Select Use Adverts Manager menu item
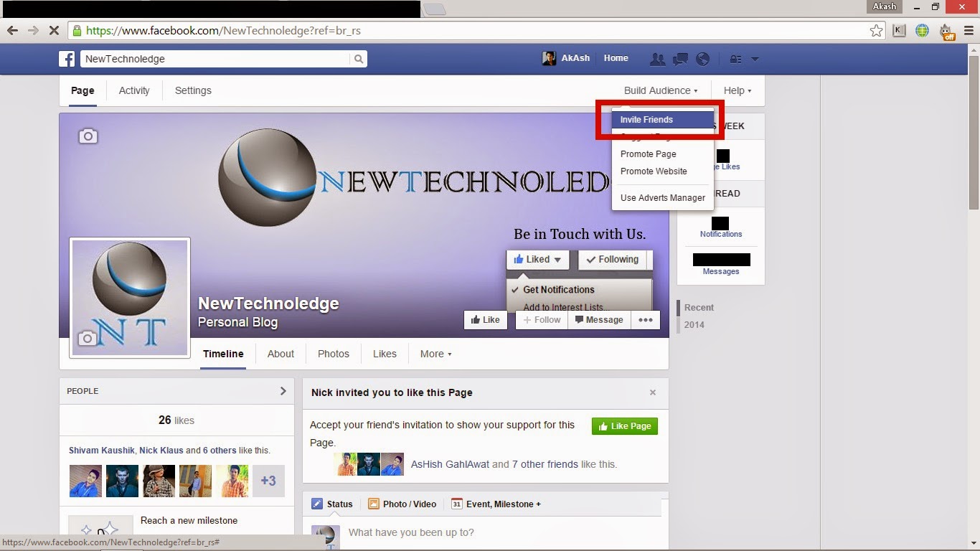This screenshot has width=980, height=551. pos(663,198)
